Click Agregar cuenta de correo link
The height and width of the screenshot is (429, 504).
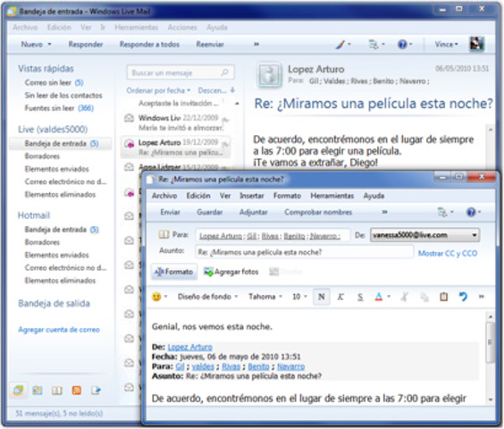59,329
